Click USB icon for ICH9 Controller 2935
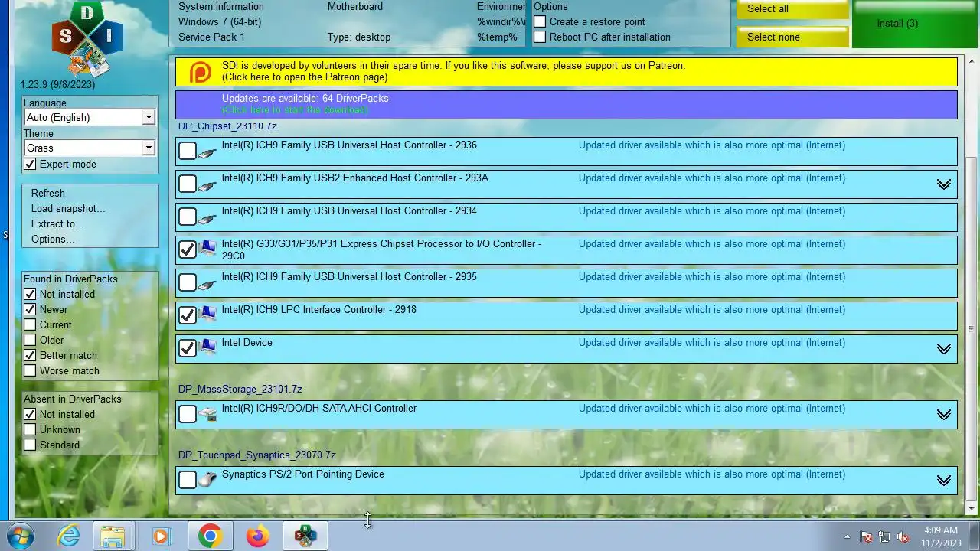Image resolution: width=980 pixels, height=551 pixels. click(207, 283)
